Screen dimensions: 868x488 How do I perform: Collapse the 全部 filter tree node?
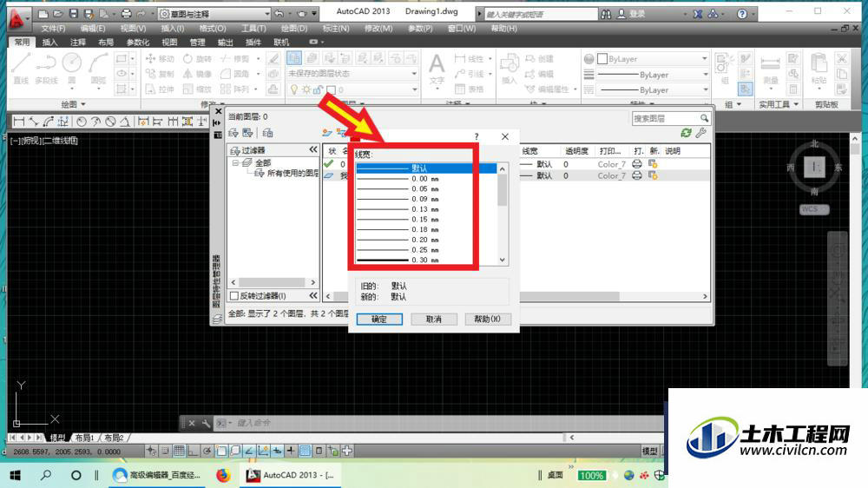click(x=235, y=163)
